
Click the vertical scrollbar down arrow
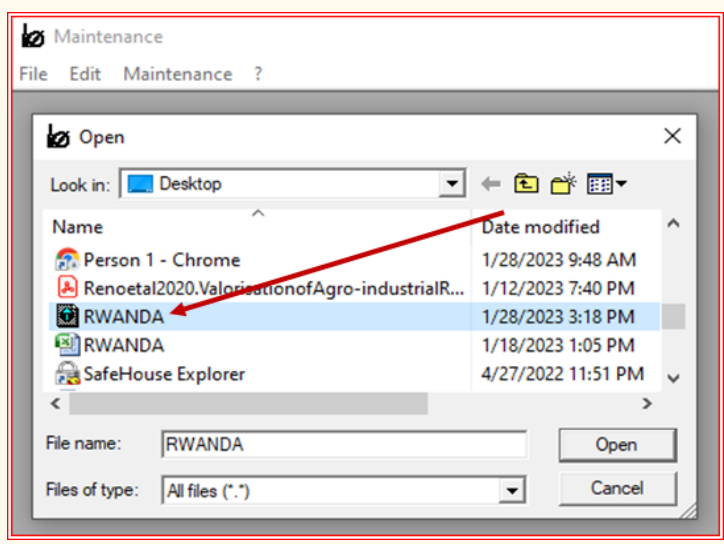pyautogui.click(x=673, y=378)
